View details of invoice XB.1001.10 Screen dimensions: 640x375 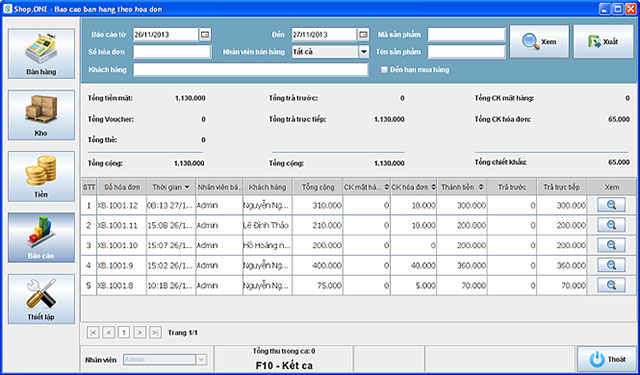pos(611,245)
